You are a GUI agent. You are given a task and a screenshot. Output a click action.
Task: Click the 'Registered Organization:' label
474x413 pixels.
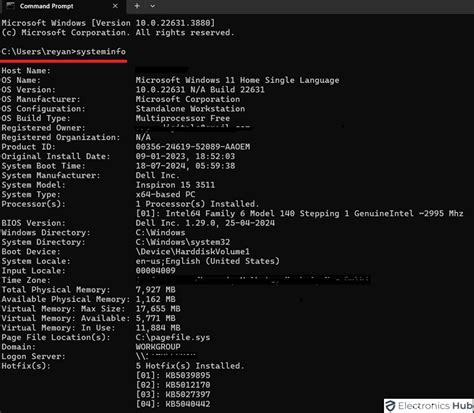pyautogui.click(x=61, y=137)
